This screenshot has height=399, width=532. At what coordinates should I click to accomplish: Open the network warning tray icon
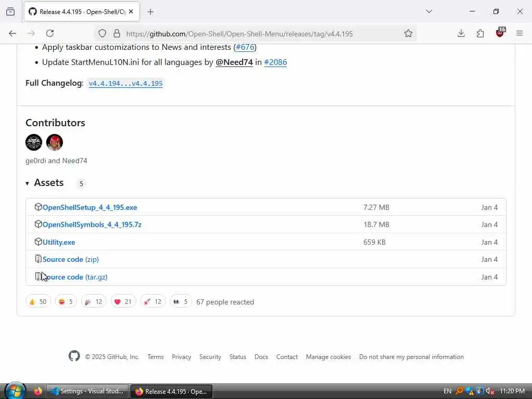pos(470,391)
